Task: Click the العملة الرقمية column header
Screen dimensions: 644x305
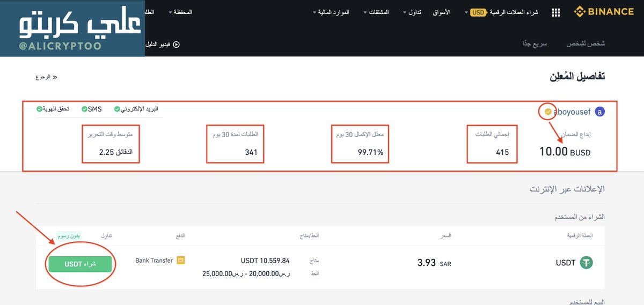Action: [x=581, y=236]
